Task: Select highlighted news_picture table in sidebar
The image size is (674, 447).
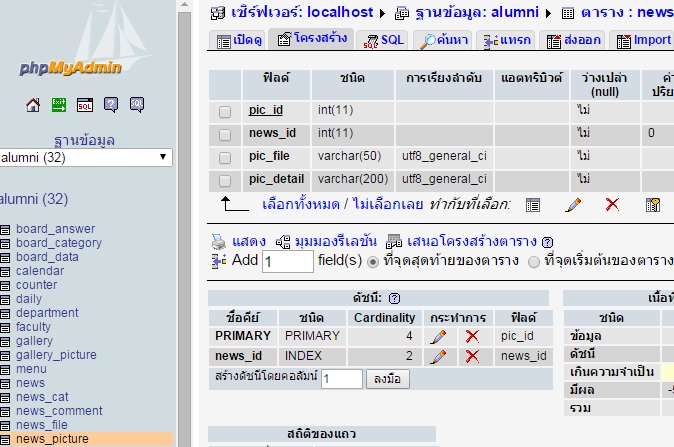Action: 52,439
